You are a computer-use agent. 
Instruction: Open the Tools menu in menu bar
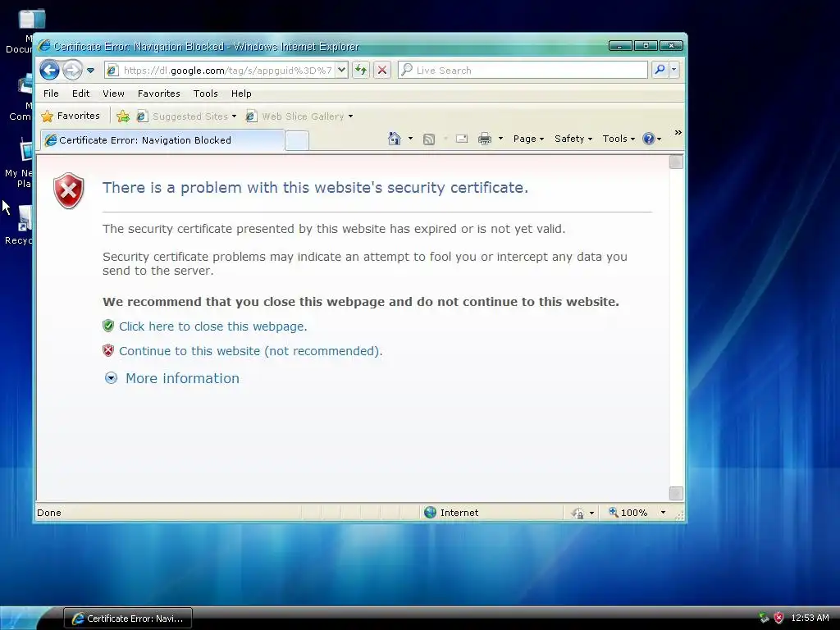coord(206,94)
